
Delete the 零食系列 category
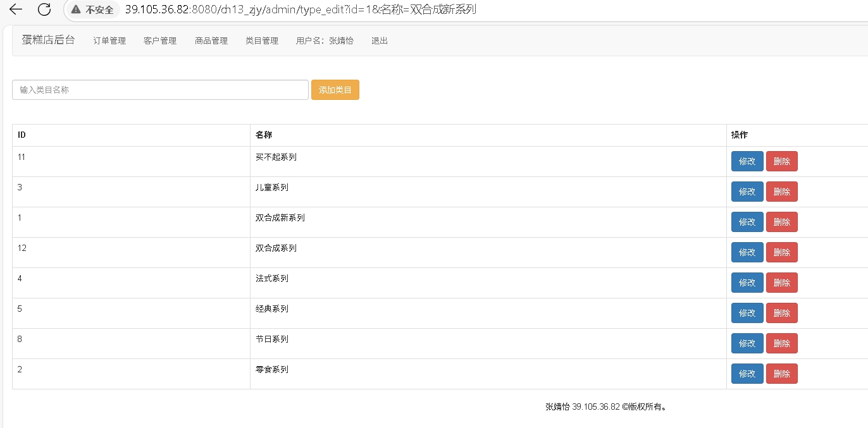click(x=781, y=374)
